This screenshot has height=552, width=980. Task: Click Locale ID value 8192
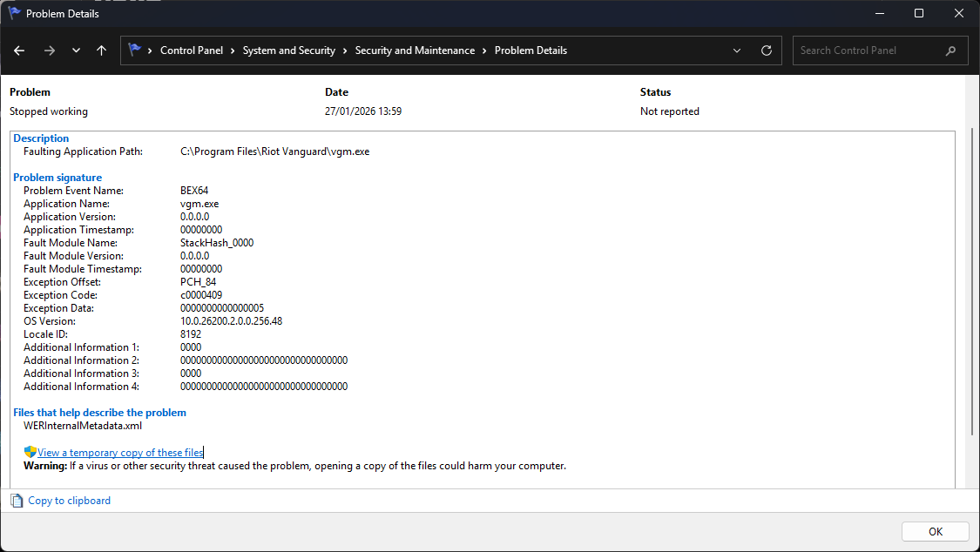191,334
